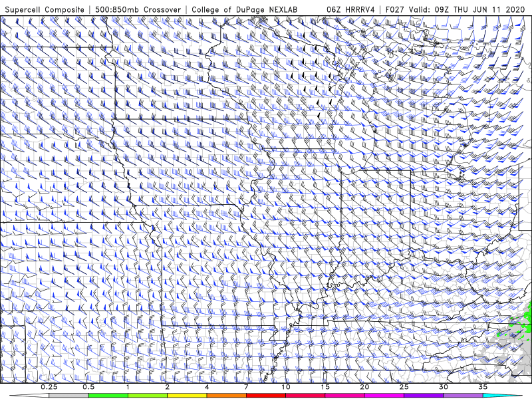The image size is (532, 399).
Task: Click the white arrow end below 0.25
Action: [x=30, y=396]
